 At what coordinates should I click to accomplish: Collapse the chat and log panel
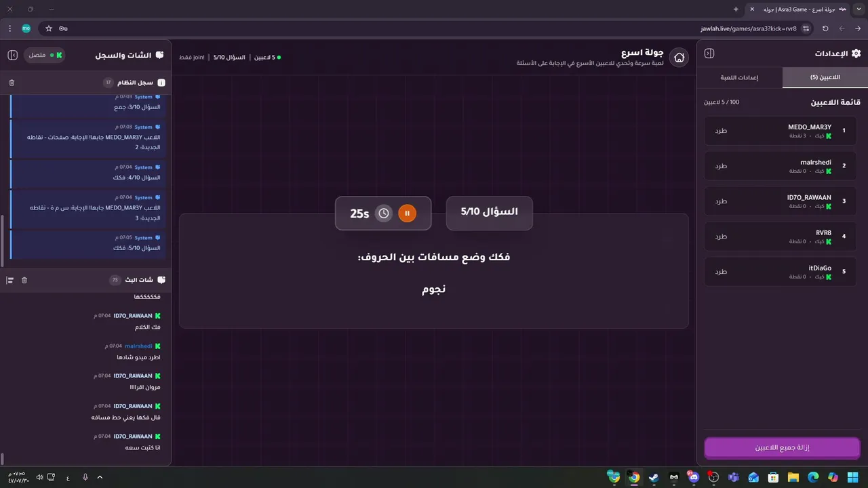tap(12, 55)
